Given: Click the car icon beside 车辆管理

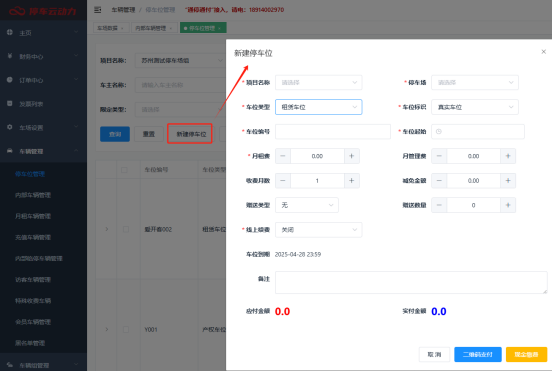Looking at the screenshot, I should (x=10, y=151).
